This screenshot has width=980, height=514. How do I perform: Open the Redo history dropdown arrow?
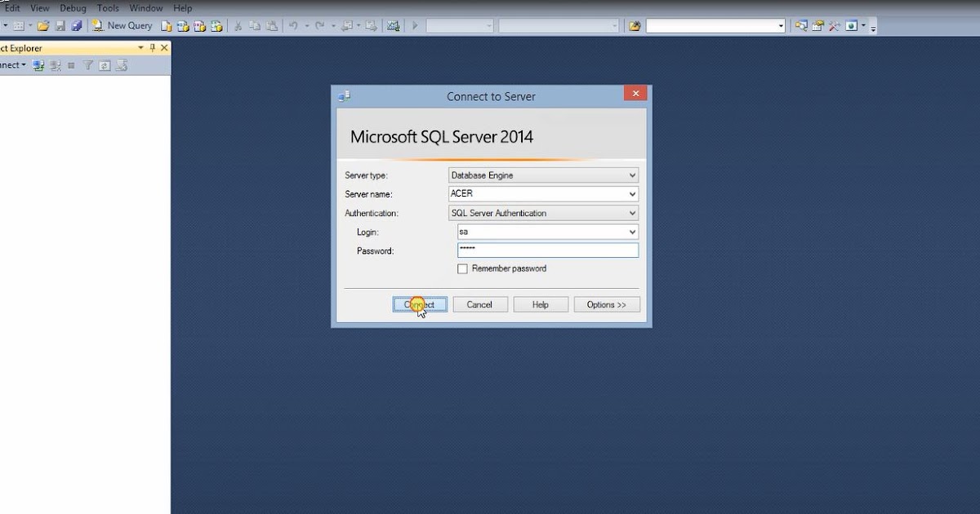coord(333,26)
